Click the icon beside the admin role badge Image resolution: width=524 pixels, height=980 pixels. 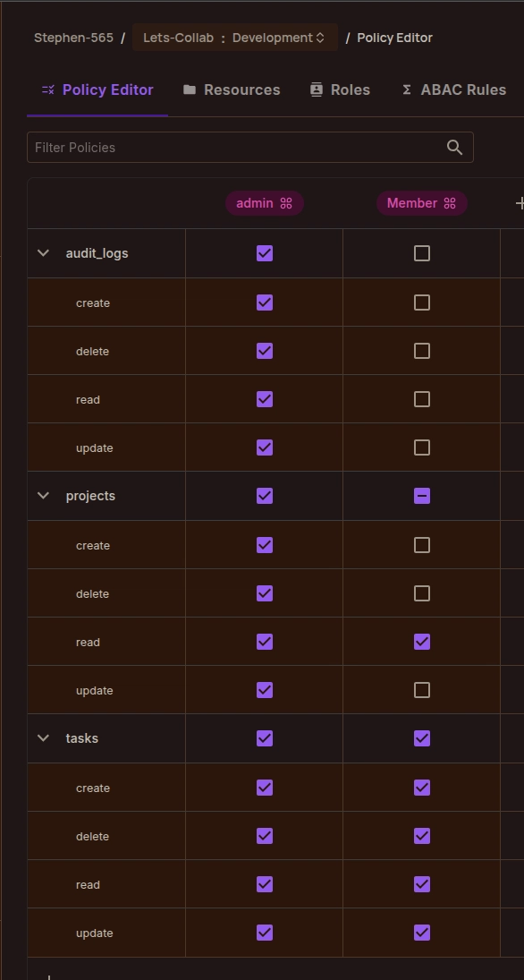(286, 203)
